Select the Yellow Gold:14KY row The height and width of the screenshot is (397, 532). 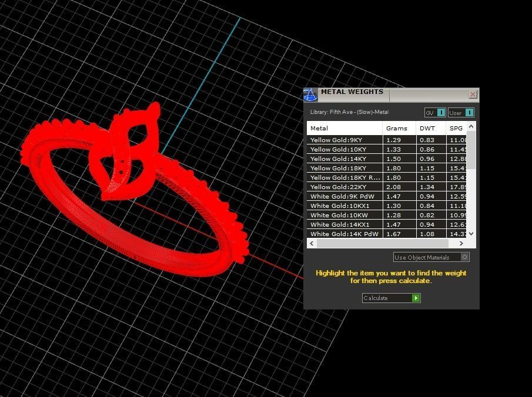(386, 159)
